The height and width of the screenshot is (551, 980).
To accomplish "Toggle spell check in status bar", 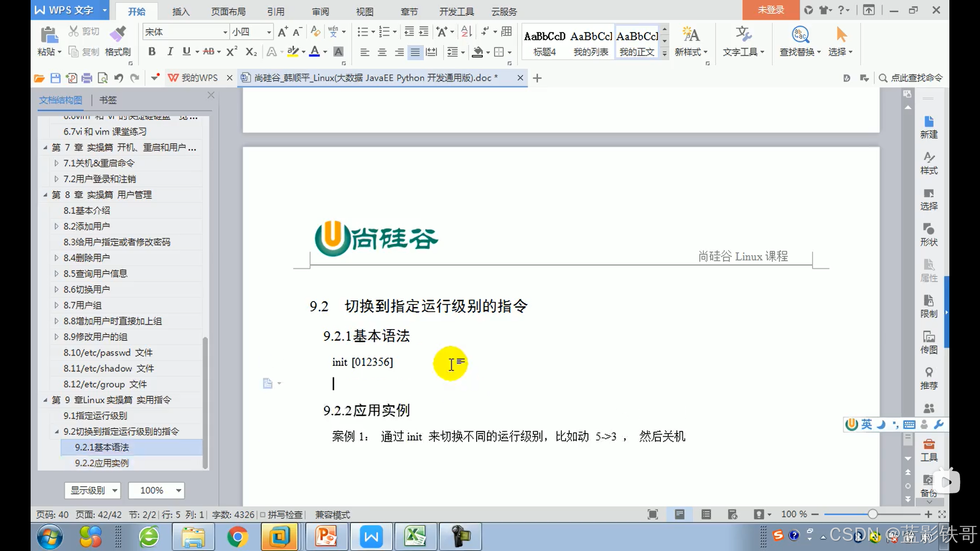I will coord(281,515).
